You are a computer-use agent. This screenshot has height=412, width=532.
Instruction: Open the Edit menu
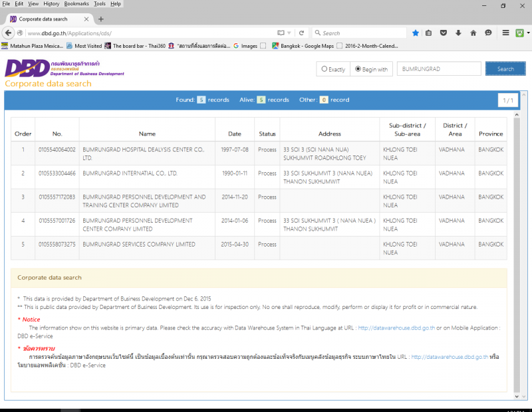click(x=19, y=4)
